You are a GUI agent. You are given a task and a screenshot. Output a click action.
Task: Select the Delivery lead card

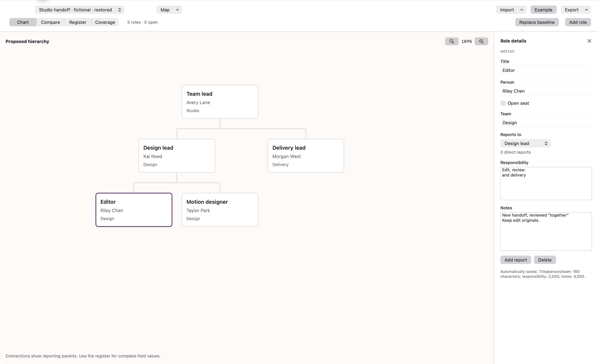click(x=306, y=156)
